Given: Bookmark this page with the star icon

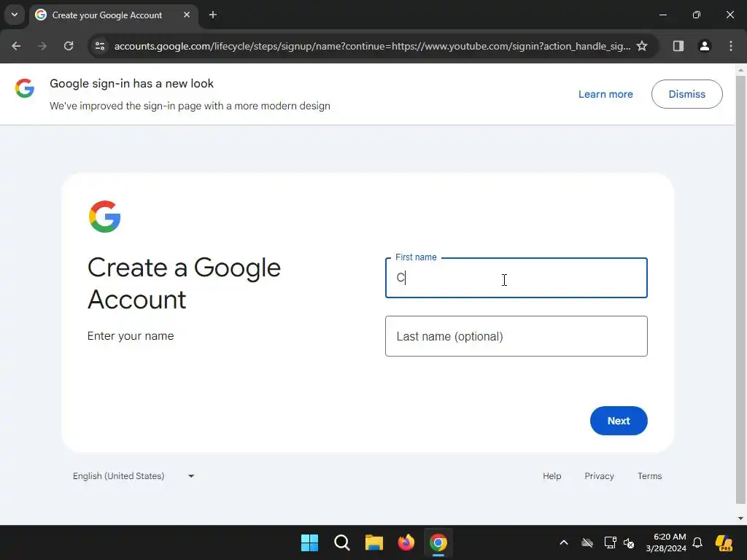Looking at the screenshot, I should point(642,46).
